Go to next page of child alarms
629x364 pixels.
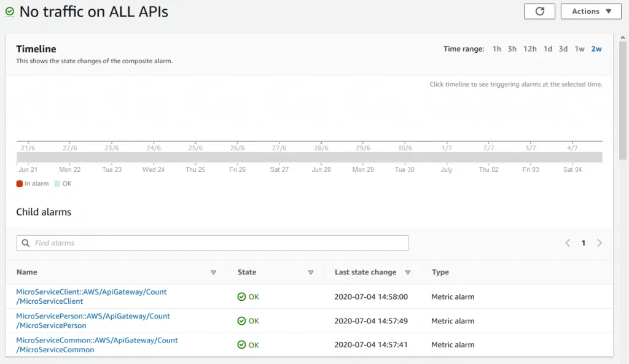(x=600, y=243)
